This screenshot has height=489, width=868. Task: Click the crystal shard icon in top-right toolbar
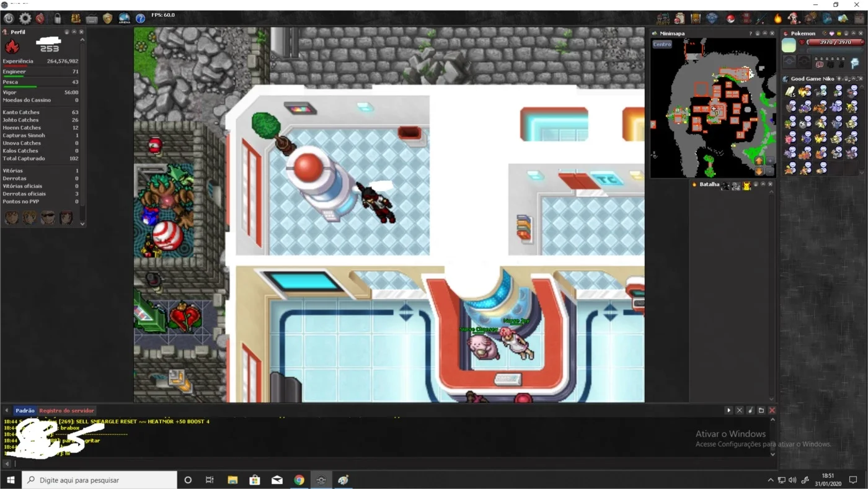click(x=843, y=19)
